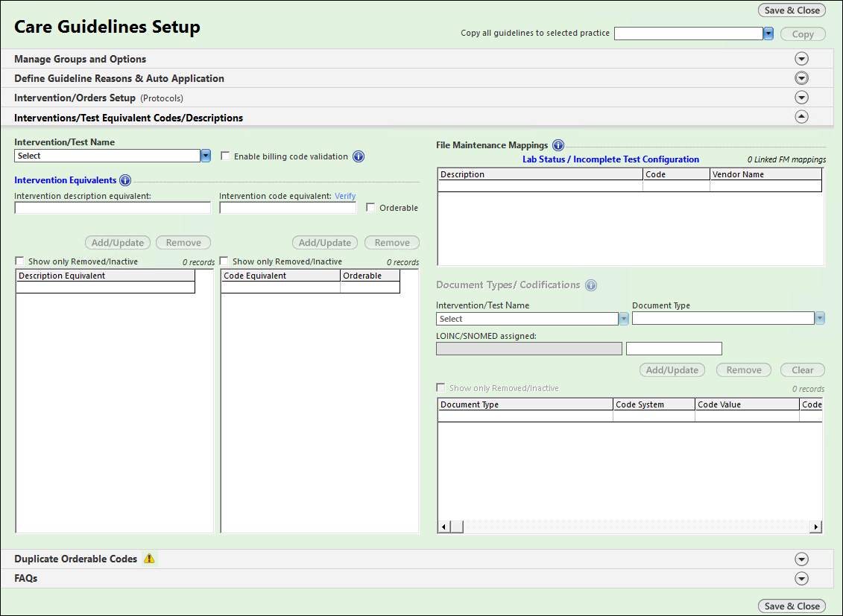Toggle Show only Removed/Inactive for code equivalents
The width and height of the screenshot is (843, 616).
[x=224, y=261]
